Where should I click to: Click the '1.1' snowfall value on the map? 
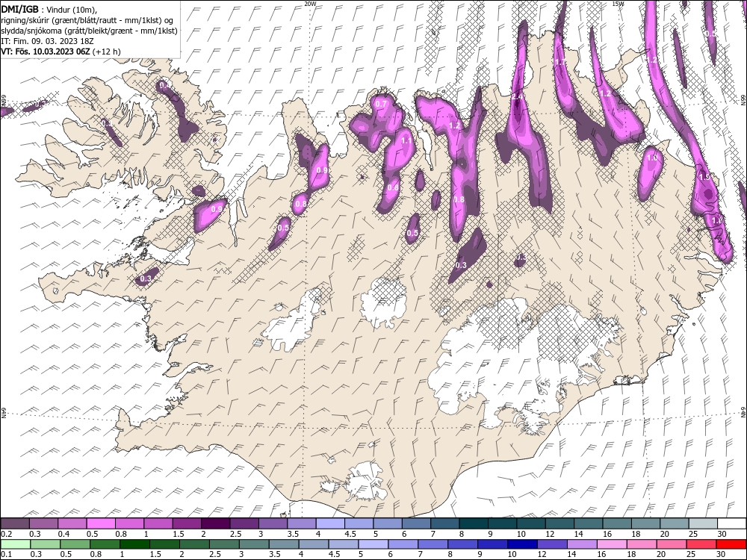[406, 140]
